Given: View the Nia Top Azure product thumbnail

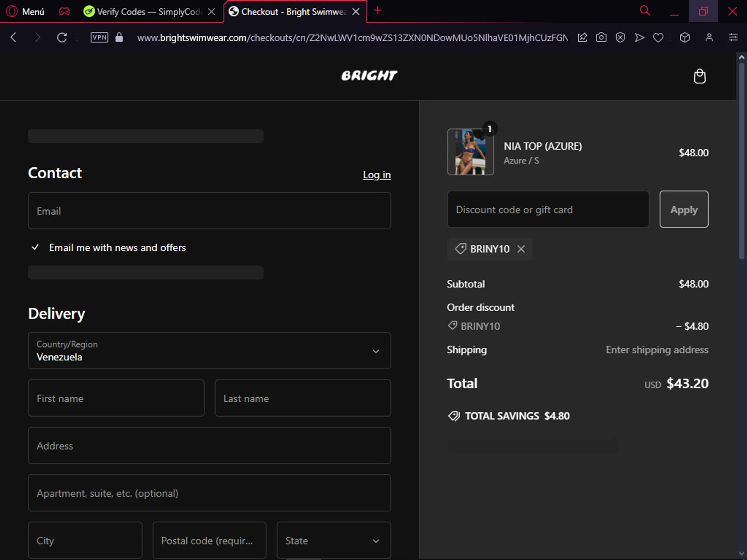Looking at the screenshot, I should click(471, 152).
